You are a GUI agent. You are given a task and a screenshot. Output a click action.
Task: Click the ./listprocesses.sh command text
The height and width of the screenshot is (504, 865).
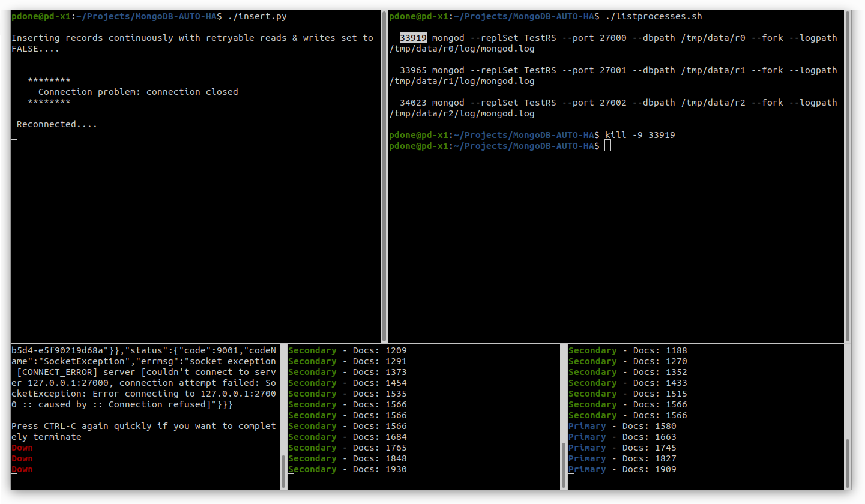click(653, 16)
